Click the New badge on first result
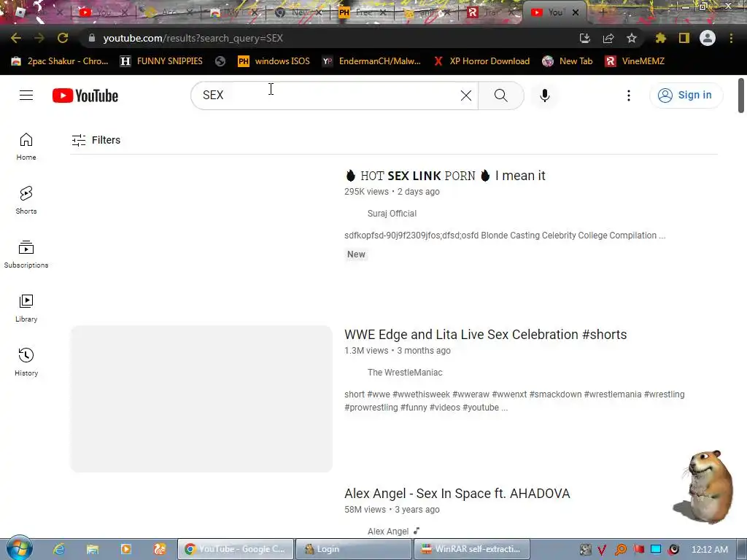The width and height of the screenshot is (747, 560). pos(356,254)
